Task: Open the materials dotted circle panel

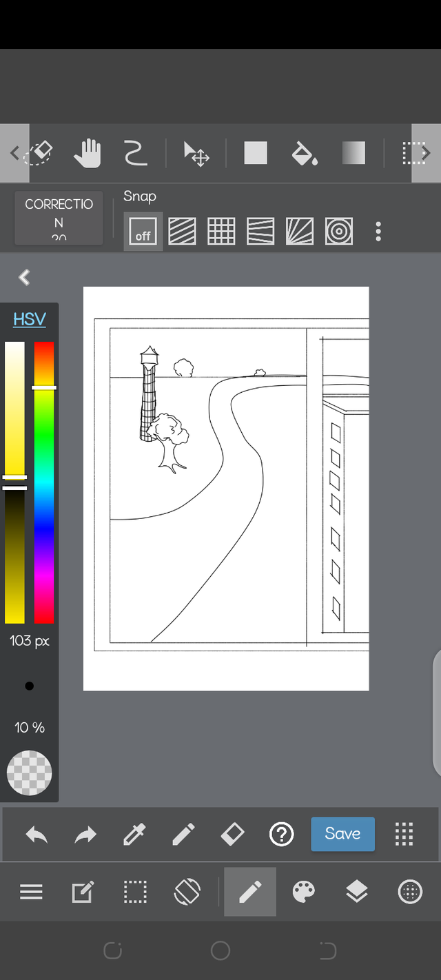Action: click(x=410, y=892)
